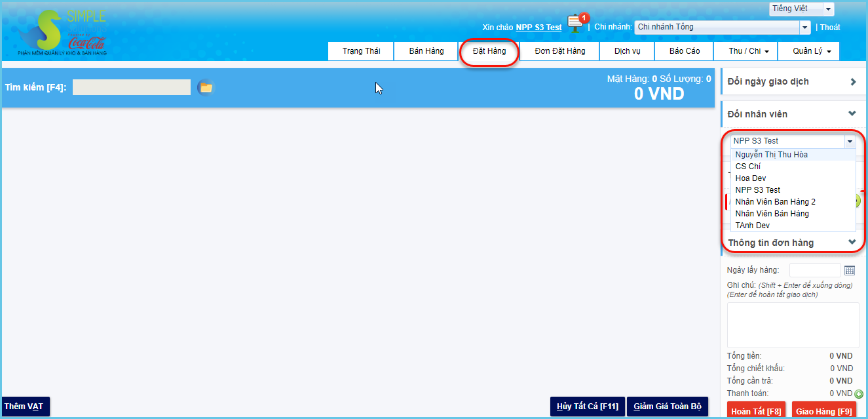Open the Thu / Chi menu
Image resolution: width=868 pixels, height=419 pixels.
[x=749, y=51]
